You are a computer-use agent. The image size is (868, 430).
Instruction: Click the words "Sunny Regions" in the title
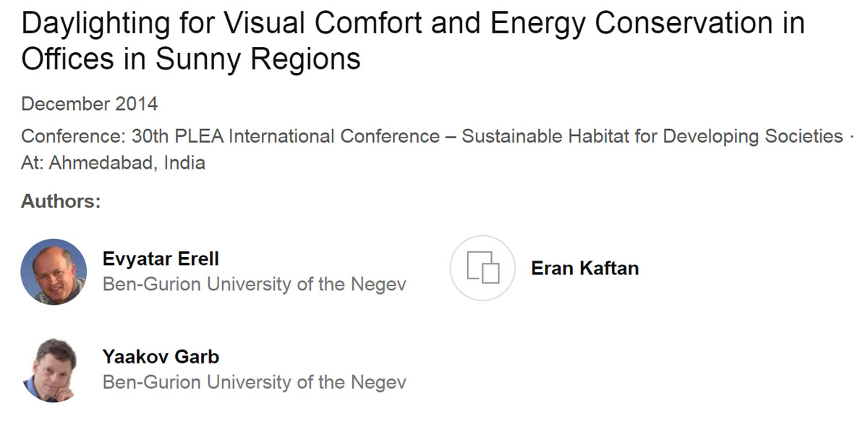point(258,59)
